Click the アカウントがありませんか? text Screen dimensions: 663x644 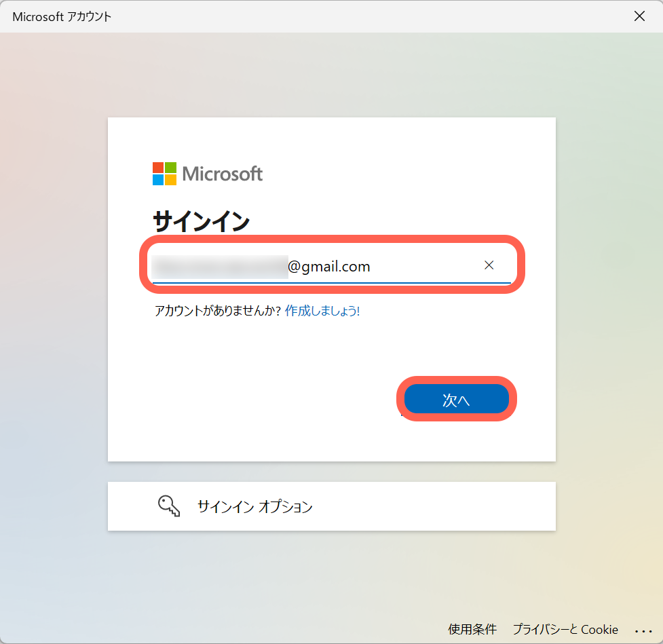[218, 311]
